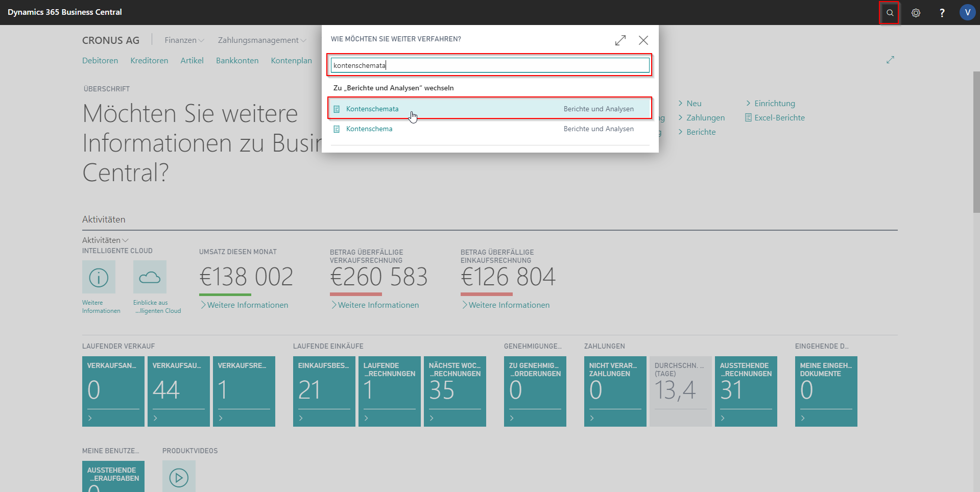Click page icon beside Kontenschemata result
The height and width of the screenshot is (492, 980).
coord(337,109)
